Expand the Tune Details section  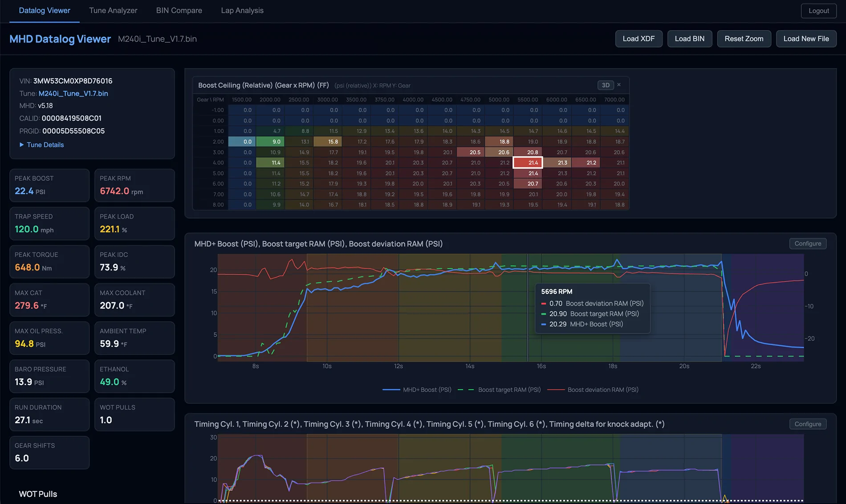41,145
